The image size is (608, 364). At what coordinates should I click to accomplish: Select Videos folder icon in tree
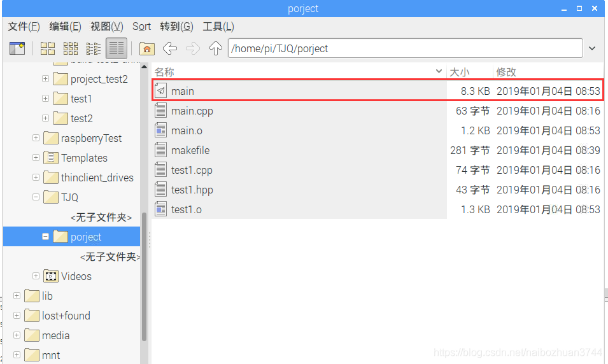click(51, 276)
